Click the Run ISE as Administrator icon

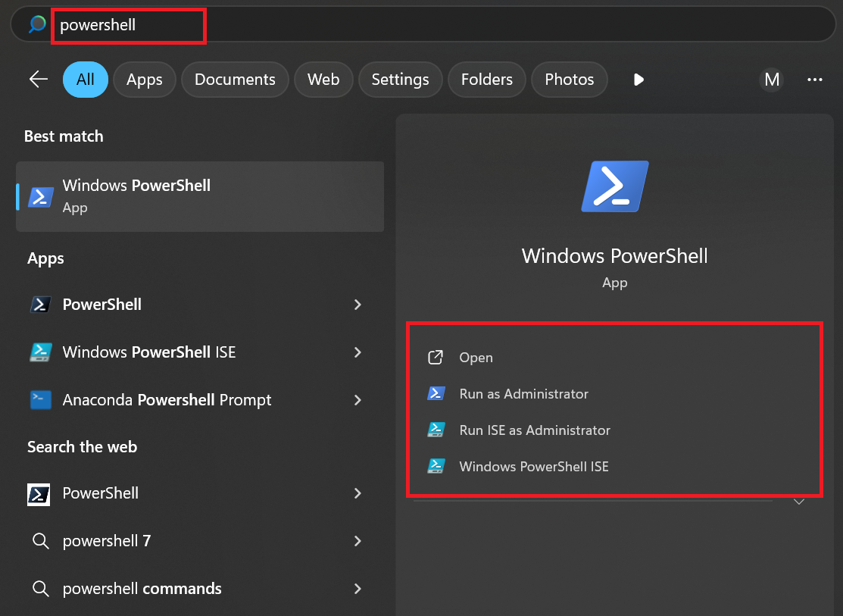(436, 430)
